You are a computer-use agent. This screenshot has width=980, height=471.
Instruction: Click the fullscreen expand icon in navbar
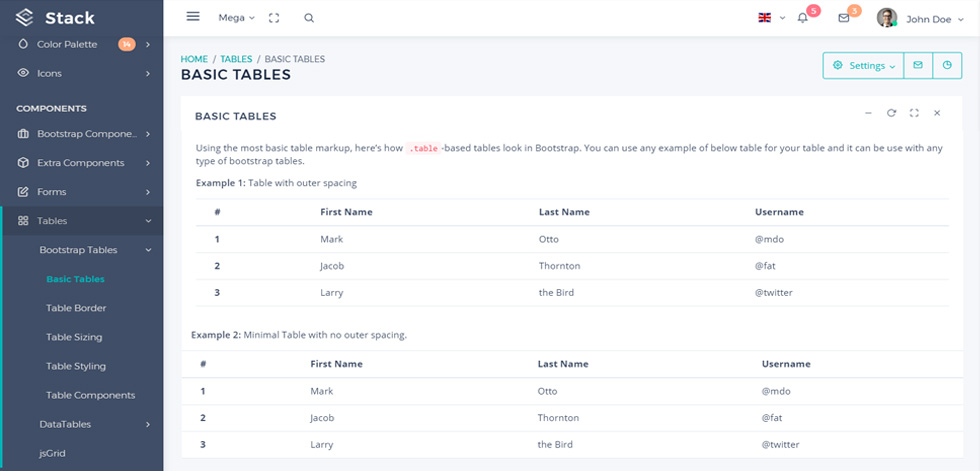point(274,18)
